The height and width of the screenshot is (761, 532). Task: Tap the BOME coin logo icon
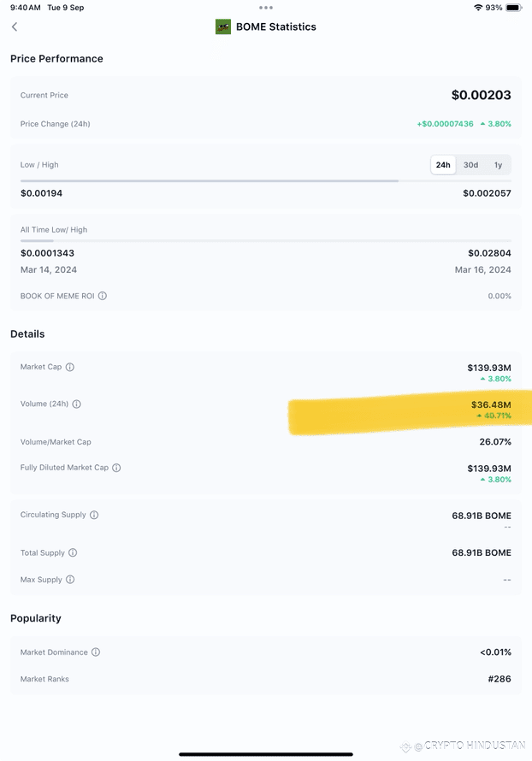222,27
